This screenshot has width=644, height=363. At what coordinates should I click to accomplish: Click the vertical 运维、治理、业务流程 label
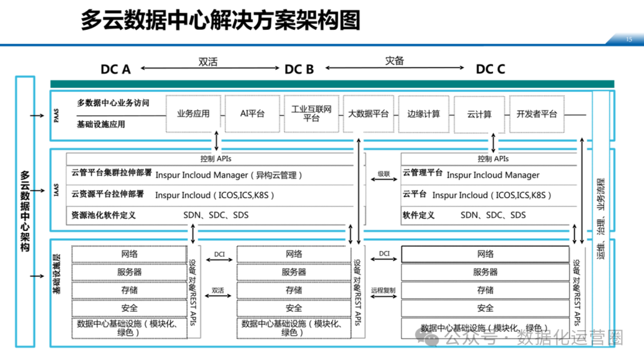601,219
